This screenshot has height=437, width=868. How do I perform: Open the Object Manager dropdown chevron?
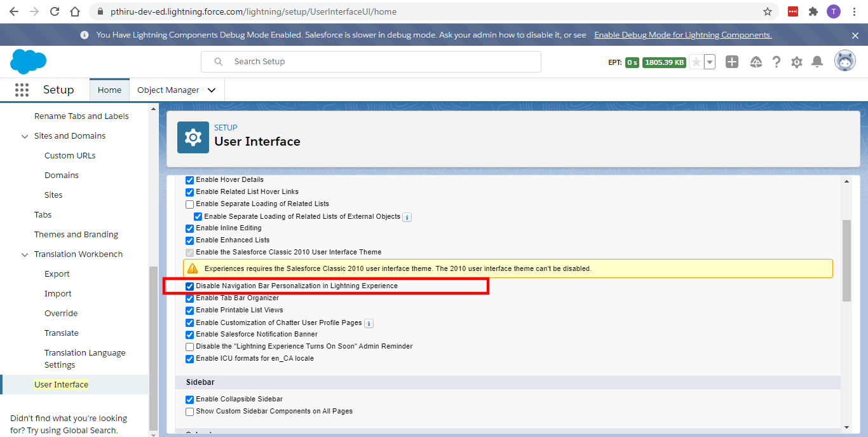212,90
